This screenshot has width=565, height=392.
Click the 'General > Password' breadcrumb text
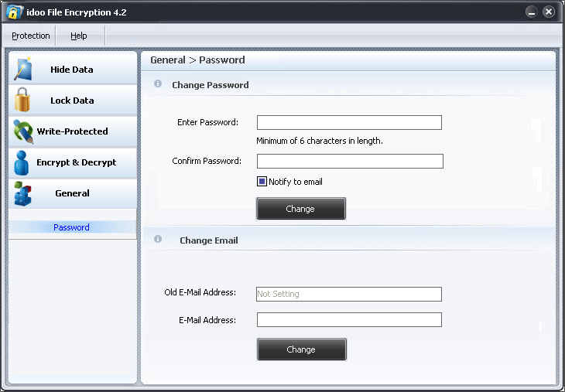197,60
